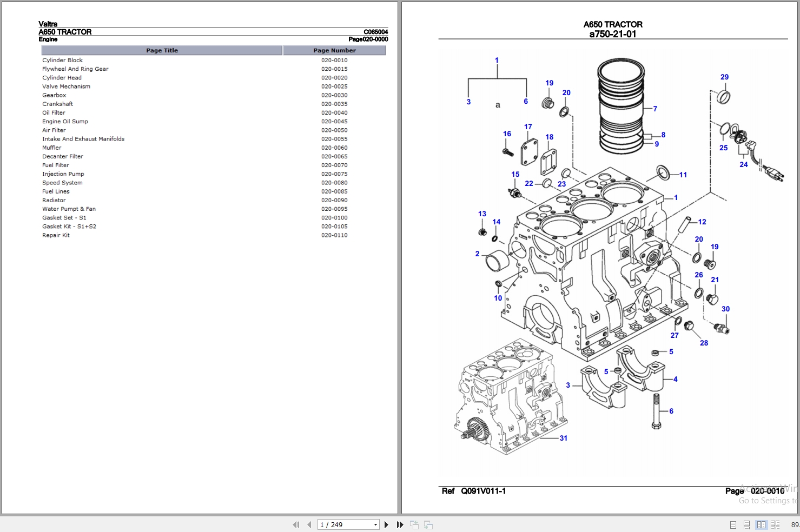
Task: Select the Air Filter entry
Action: (54, 130)
